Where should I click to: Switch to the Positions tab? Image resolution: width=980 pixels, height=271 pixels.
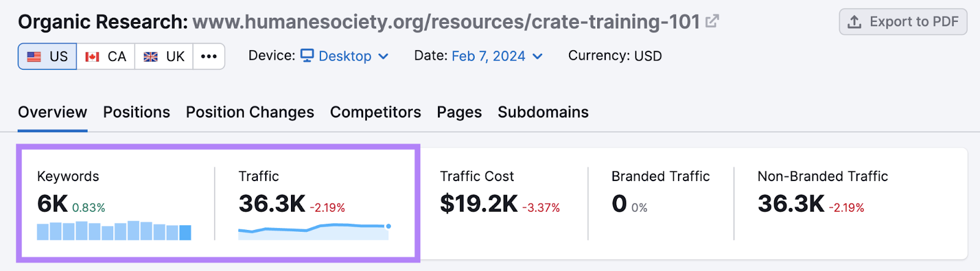(x=137, y=113)
